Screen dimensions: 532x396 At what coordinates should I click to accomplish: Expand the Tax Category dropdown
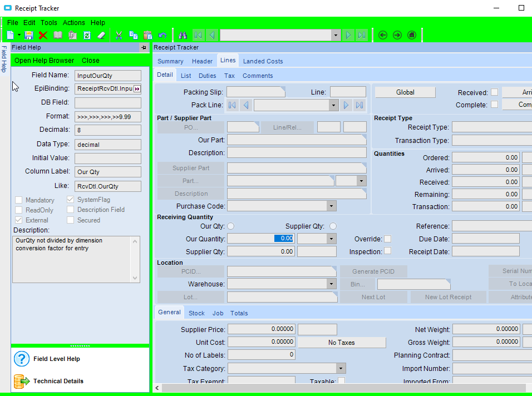(x=341, y=368)
